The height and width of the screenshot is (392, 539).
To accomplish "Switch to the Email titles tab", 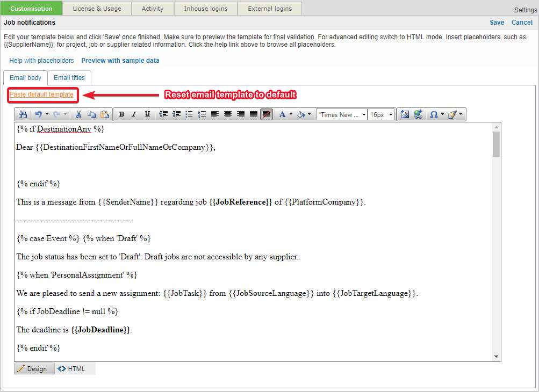I will (x=69, y=78).
